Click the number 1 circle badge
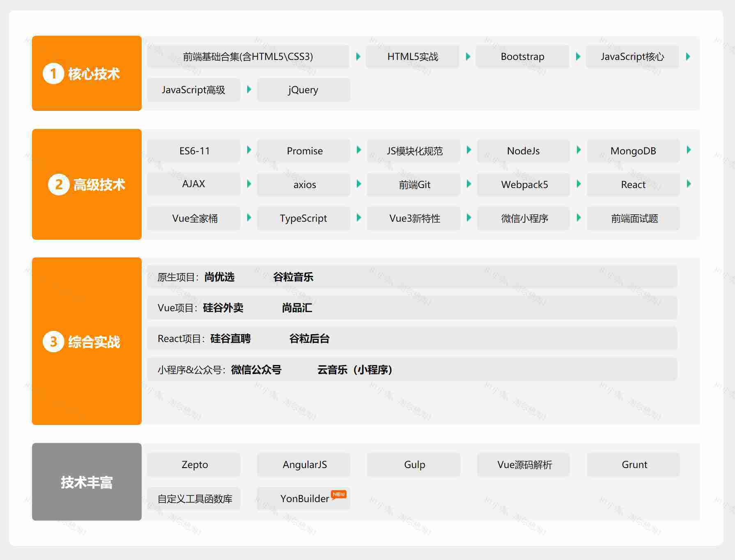735x560 pixels. coord(53,73)
